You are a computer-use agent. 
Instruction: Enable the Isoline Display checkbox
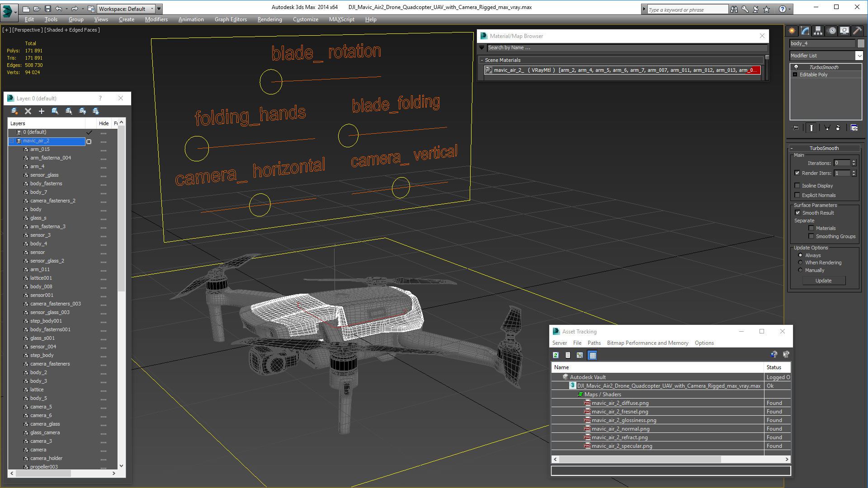(797, 186)
